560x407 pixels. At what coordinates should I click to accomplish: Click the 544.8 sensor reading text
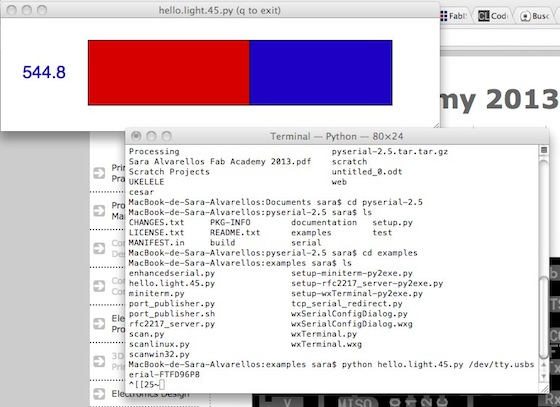click(x=44, y=72)
